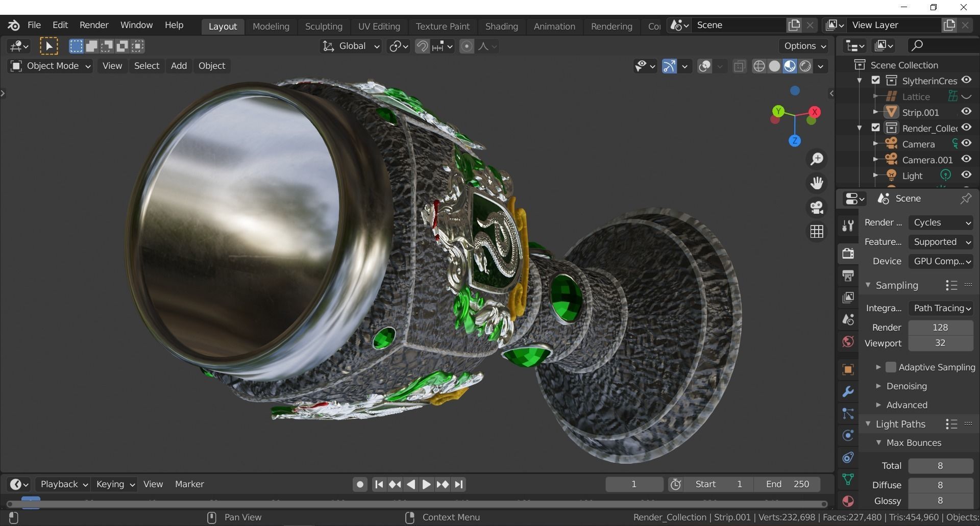Collapse the Sampling panel
The height and width of the screenshot is (526, 980).
click(868, 285)
